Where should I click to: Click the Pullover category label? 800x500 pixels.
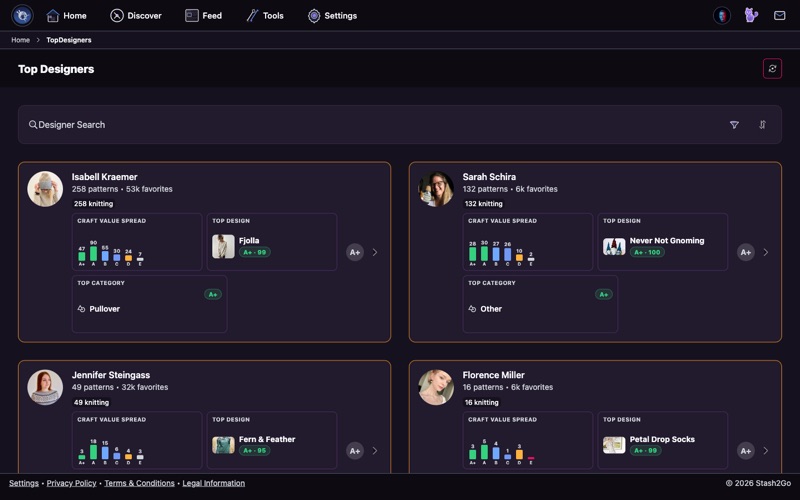pyautogui.click(x=105, y=309)
